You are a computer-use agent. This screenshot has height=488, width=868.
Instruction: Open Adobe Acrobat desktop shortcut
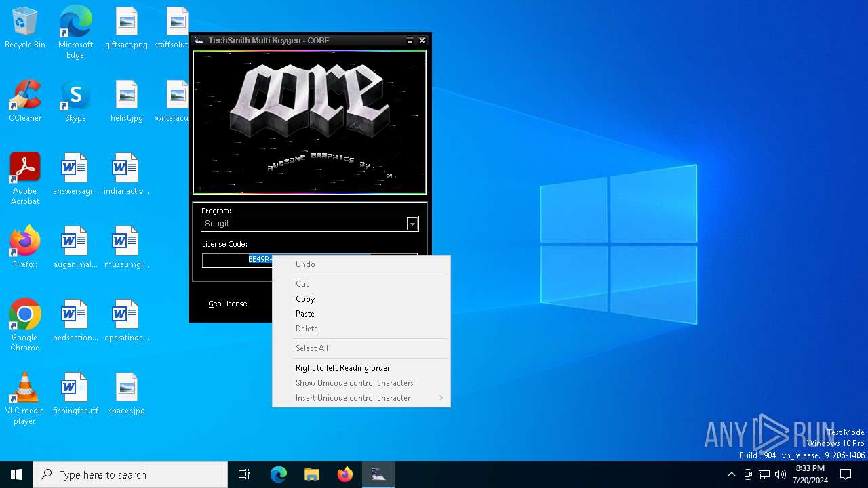(25, 178)
